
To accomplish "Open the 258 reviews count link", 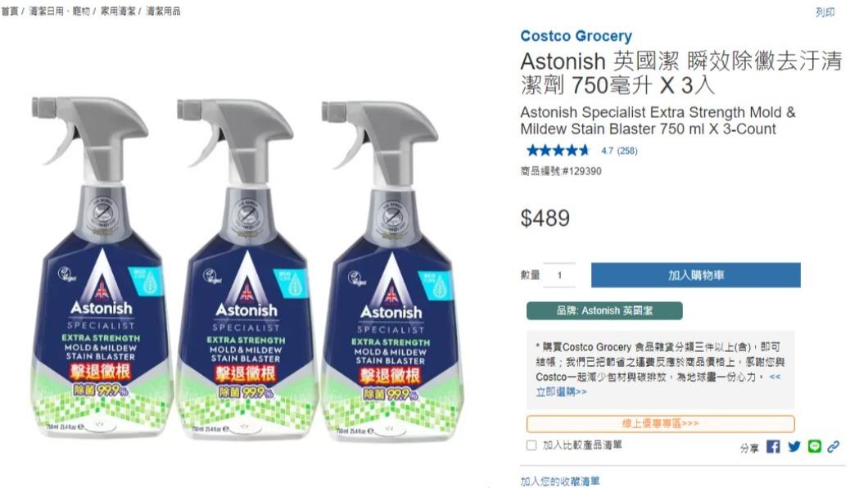I will [x=627, y=151].
